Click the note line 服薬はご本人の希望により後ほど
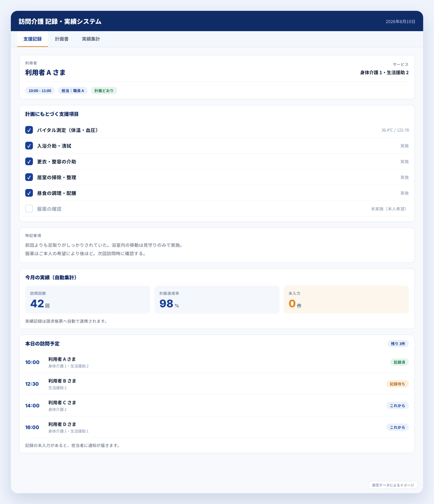434x504 pixels. point(85,253)
